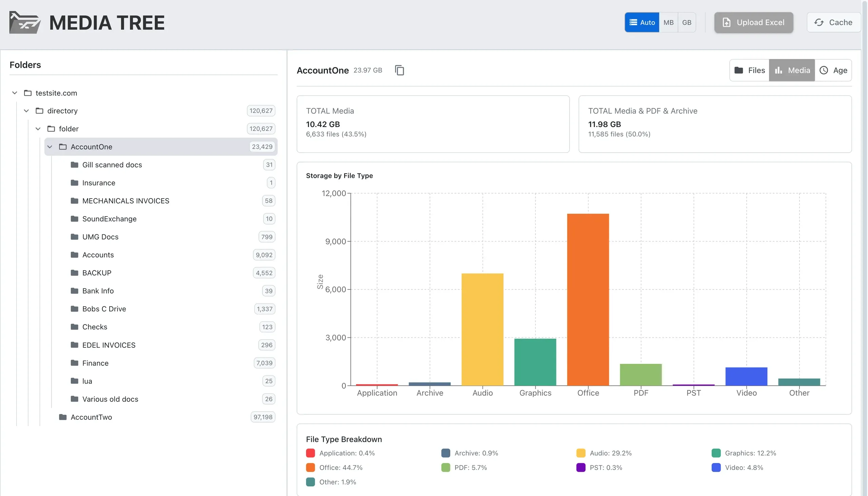Click the MECHANICALS INVOICES folder icon

point(74,201)
